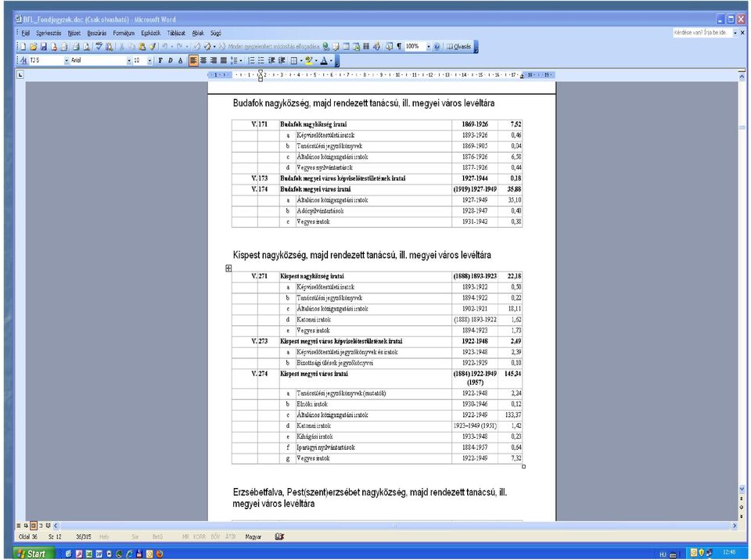Click the Columns layout icon
The image size is (751, 560).
point(366,46)
